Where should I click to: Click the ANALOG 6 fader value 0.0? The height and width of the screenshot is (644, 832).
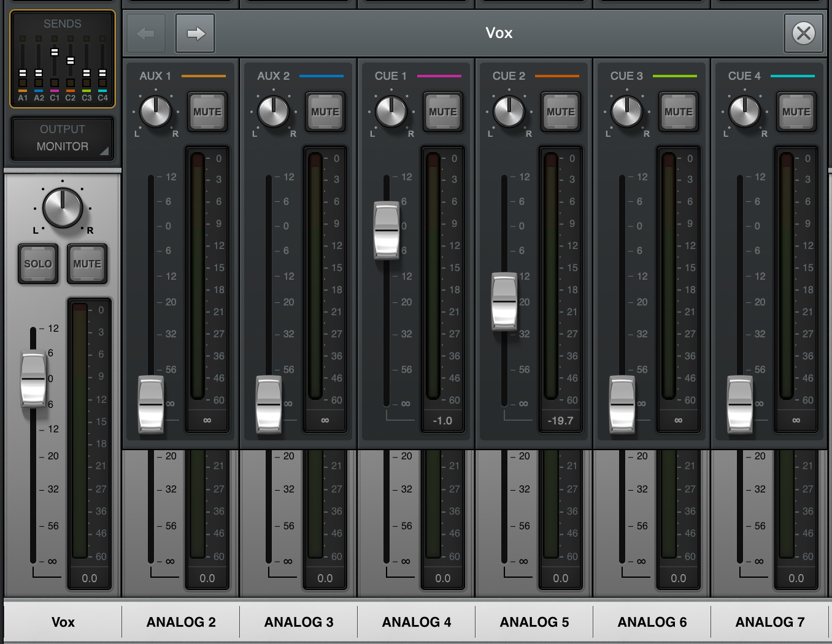(679, 578)
